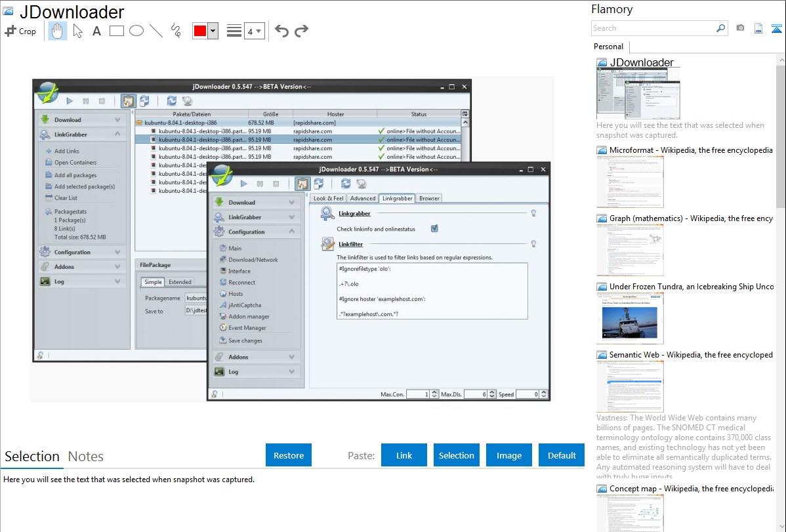
Task: Expand Log section in front jDownloader sidebar
Action: point(256,371)
